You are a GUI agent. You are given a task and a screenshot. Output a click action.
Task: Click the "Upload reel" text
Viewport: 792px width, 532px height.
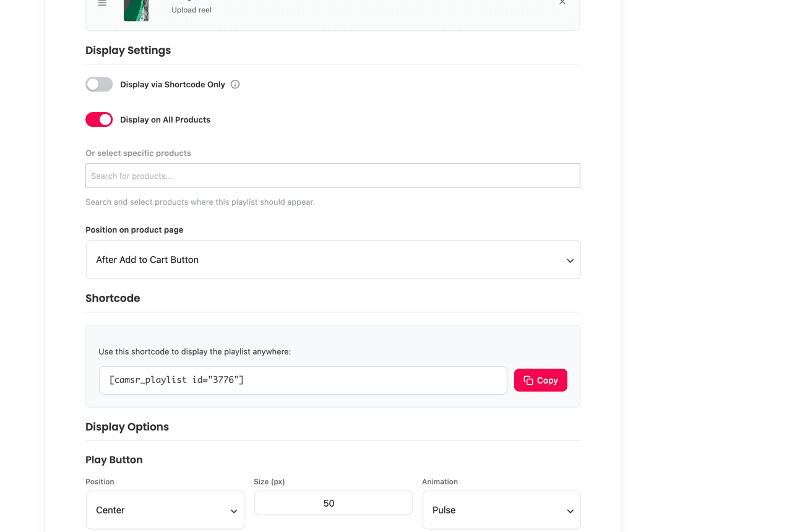(191, 10)
